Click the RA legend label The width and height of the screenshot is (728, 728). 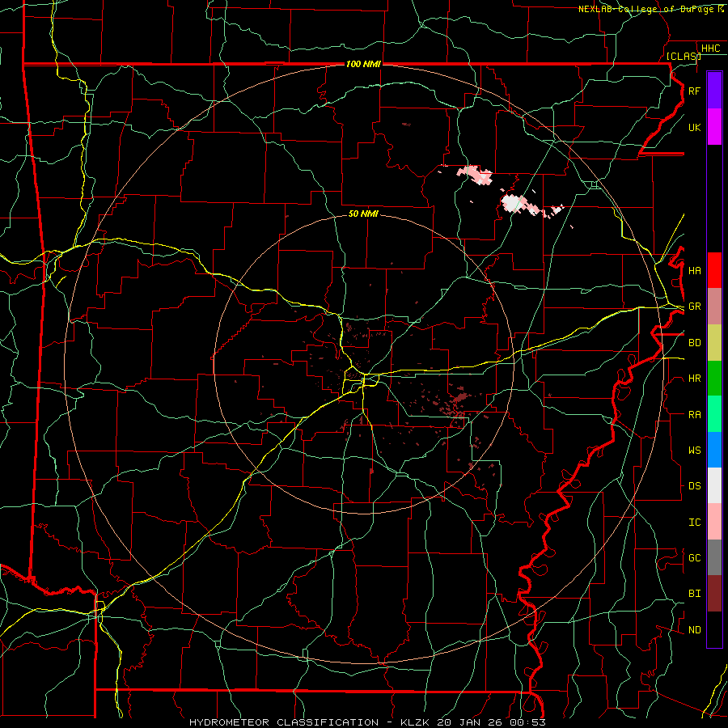pyautogui.click(x=694, y=414)
